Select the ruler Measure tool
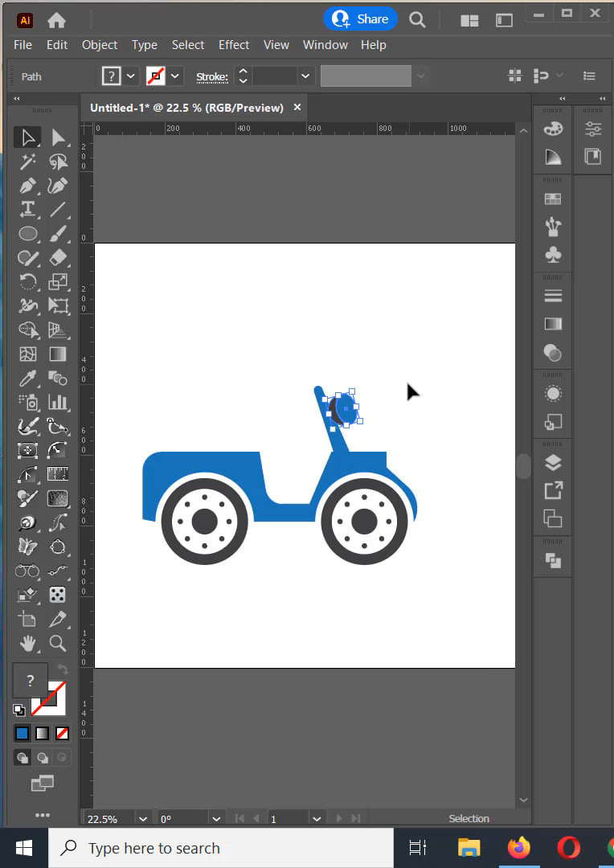Viewport: 614px width, 868px height. [58, 474]
